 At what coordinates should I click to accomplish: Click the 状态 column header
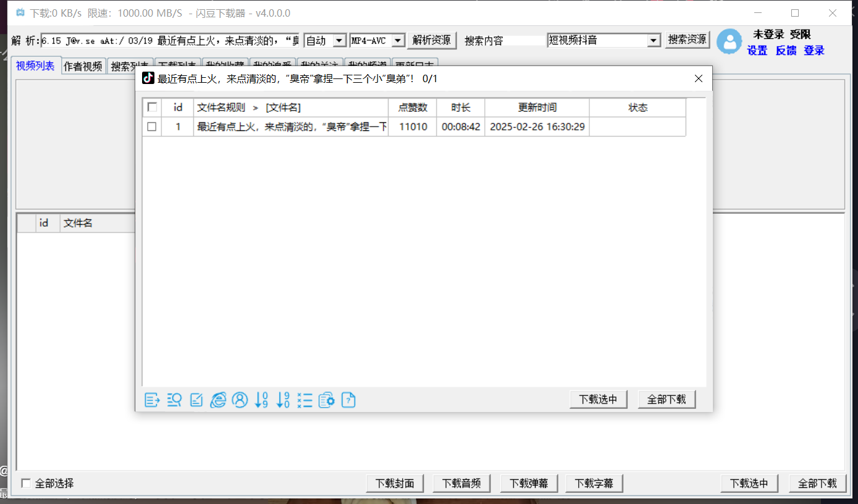coord(637,107)
